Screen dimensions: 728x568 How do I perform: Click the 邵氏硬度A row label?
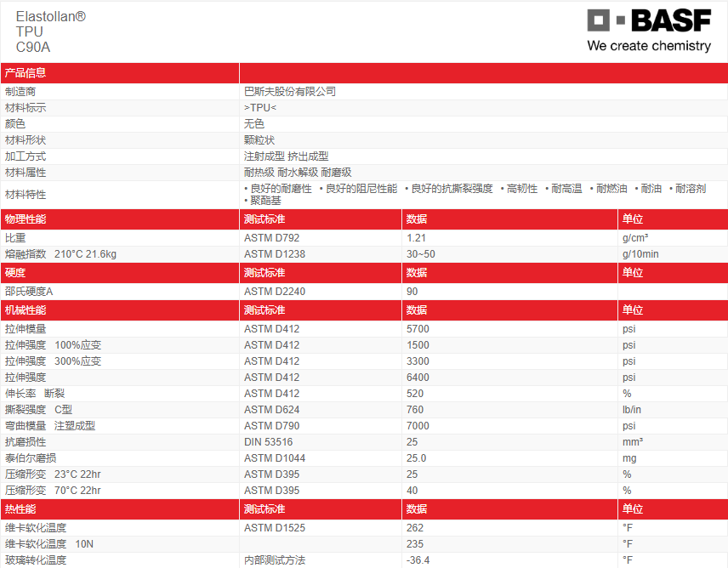click(x=29, y=292)
